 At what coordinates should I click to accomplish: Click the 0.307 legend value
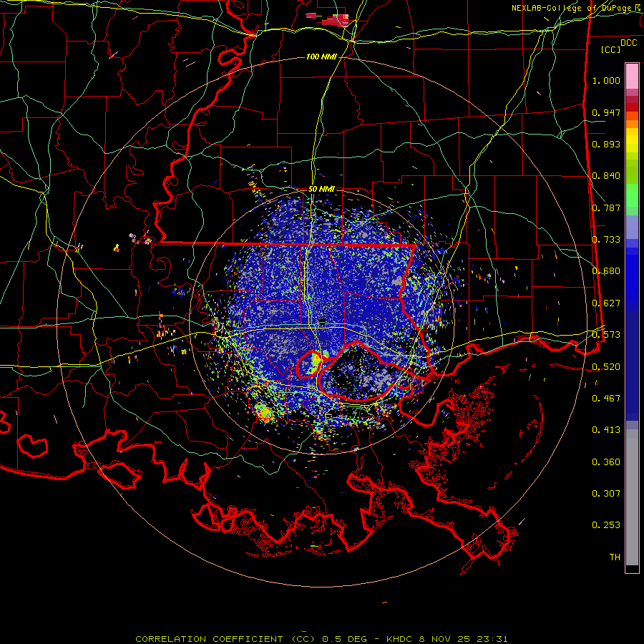[x=606, y=494]
